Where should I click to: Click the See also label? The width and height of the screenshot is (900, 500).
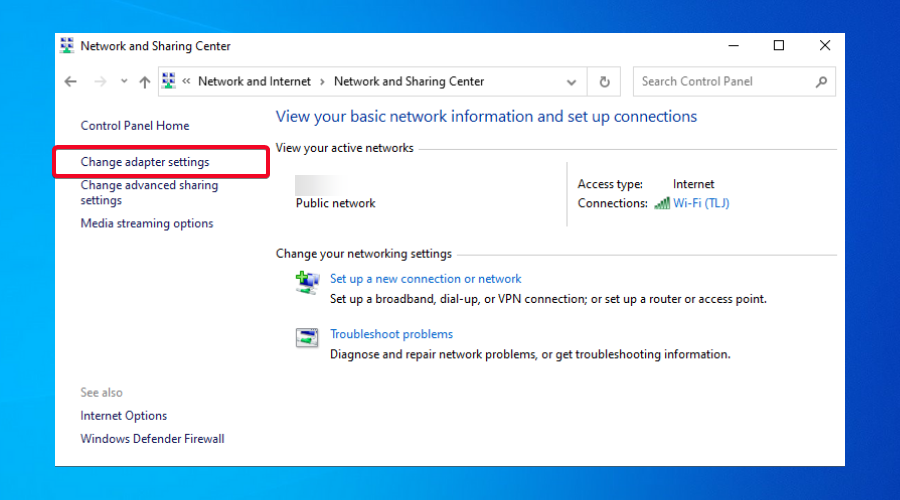coord(102,393)
